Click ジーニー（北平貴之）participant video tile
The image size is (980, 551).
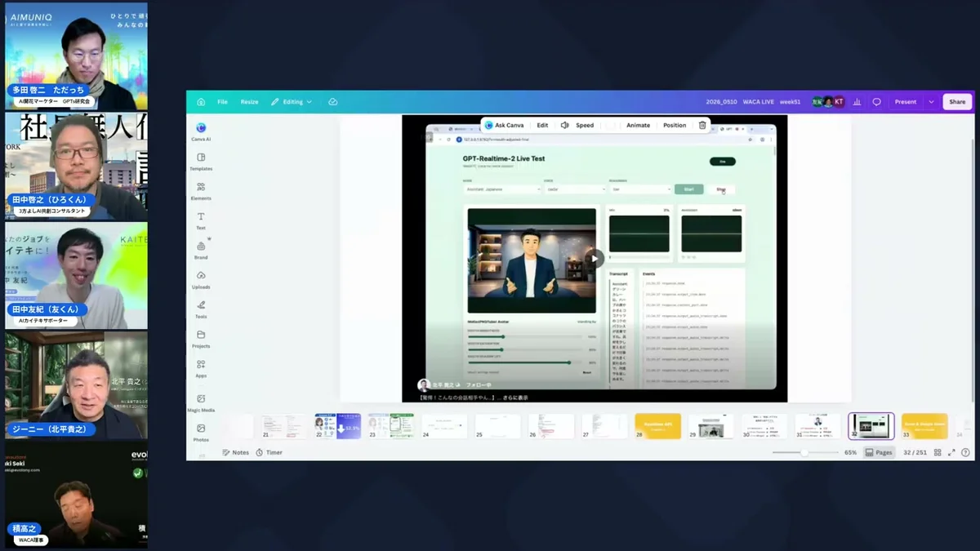pos(76,385)
